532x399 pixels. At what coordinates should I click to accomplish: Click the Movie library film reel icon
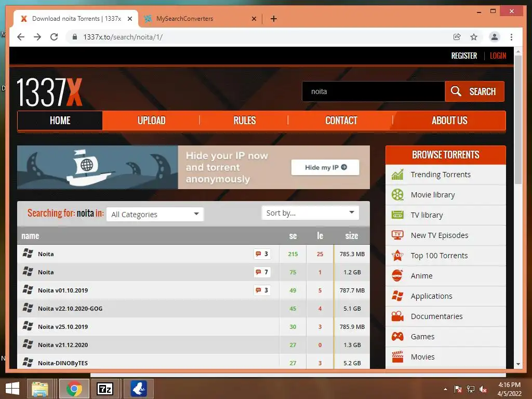[397, 195]
